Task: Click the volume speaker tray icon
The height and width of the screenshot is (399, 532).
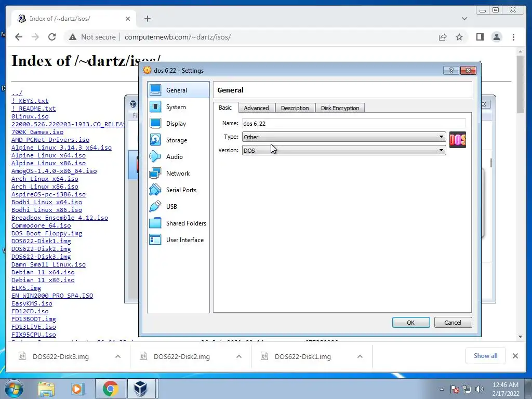Action: (480, 389)
